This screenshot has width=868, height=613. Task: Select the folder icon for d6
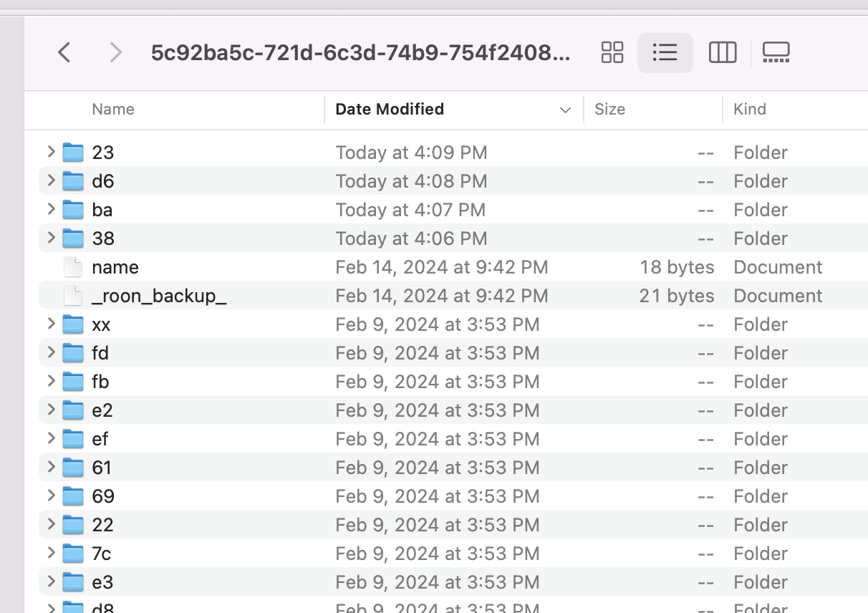(x=73, y=181)
